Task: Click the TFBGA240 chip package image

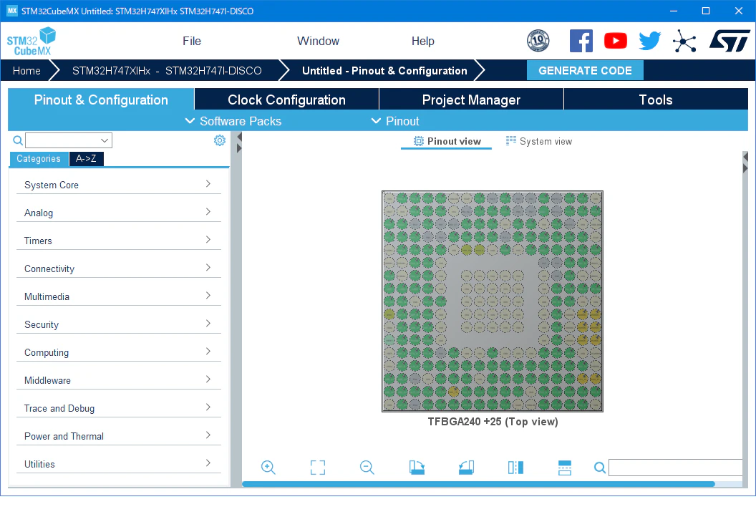Action: point(493,301)
